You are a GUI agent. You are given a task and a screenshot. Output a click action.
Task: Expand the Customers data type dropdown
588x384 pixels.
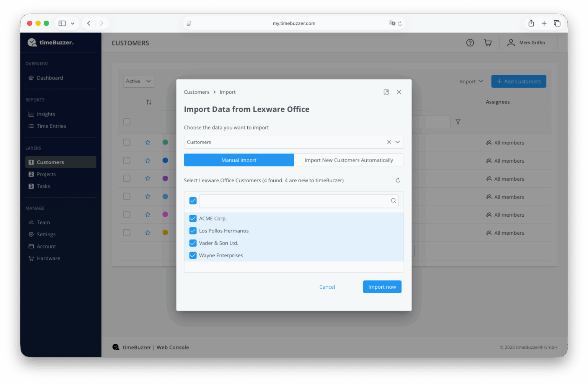pos(398,142)
